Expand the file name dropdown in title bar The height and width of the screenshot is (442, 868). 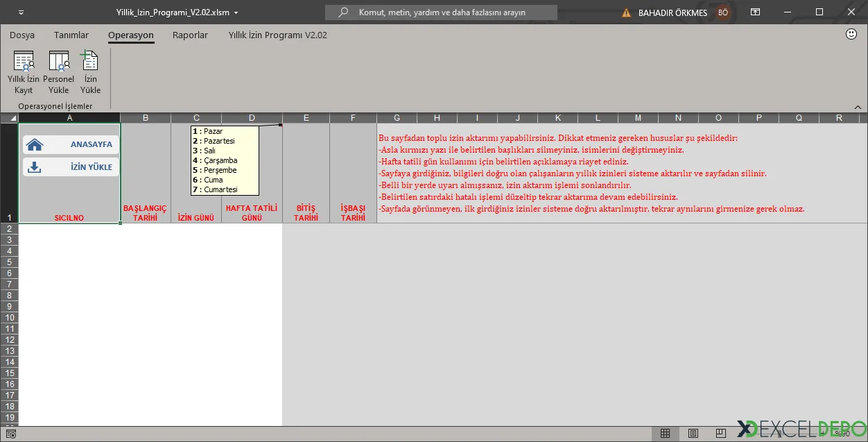coord(236,12)
